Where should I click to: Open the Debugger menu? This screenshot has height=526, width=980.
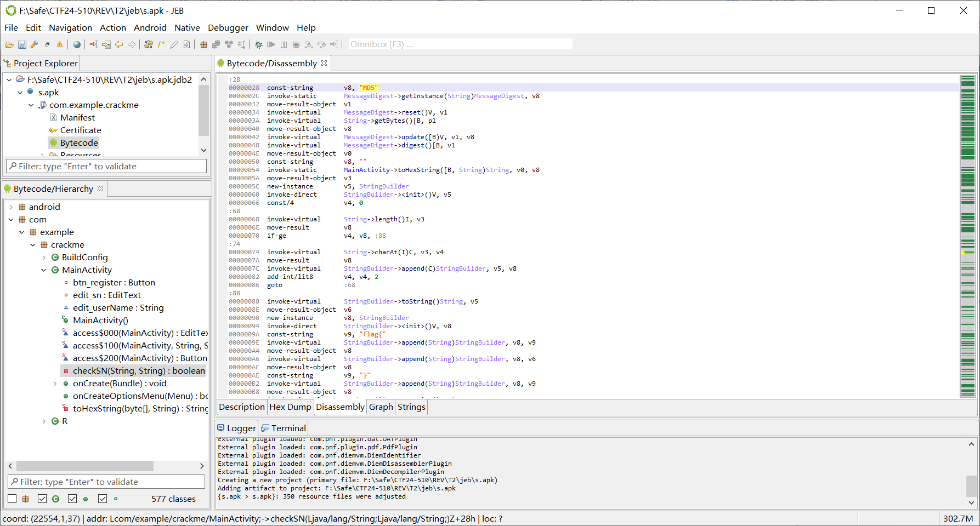tap(228, 28)
